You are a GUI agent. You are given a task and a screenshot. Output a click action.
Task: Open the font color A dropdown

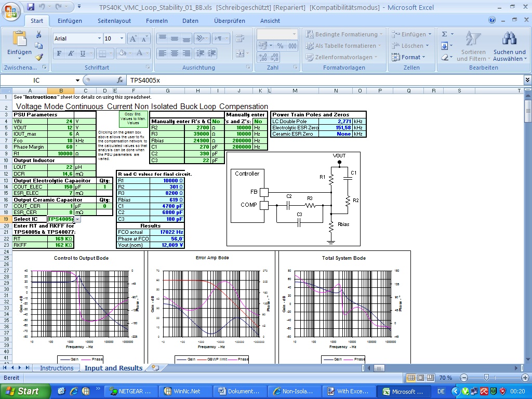tap(147, 54)
